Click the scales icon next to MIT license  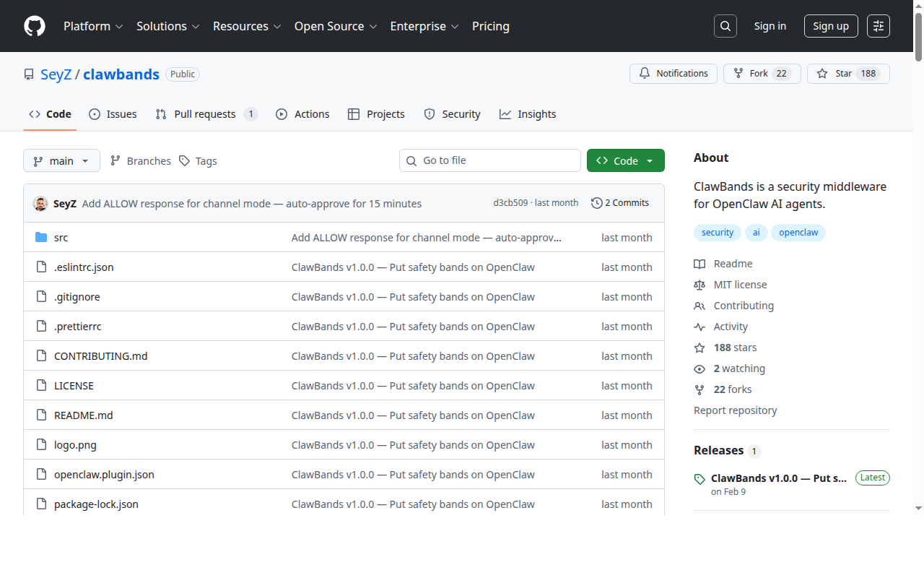click(699, 285)
